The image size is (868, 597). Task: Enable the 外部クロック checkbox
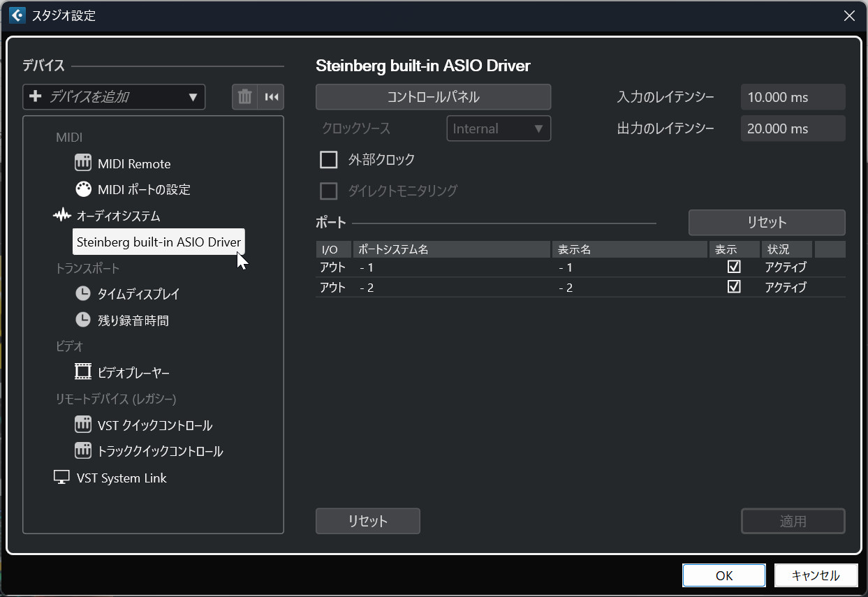click(328, 160)
